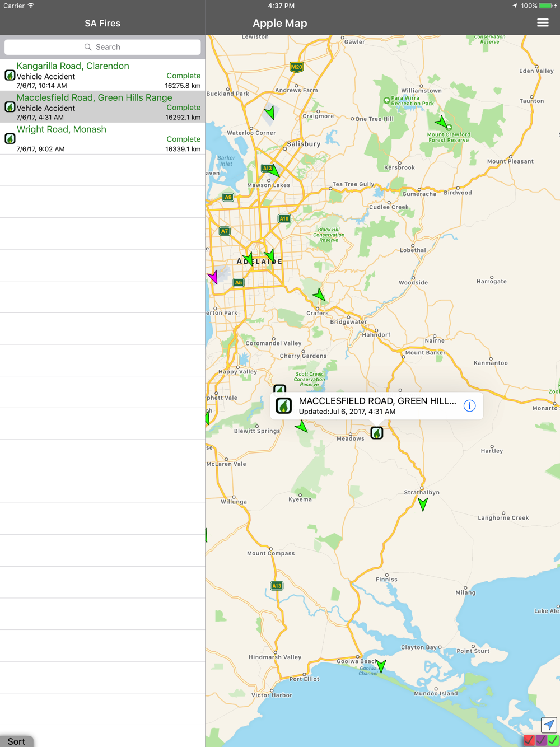Tap the battery icon in status bar
560x747 pixels.
[x=545, y=6]
